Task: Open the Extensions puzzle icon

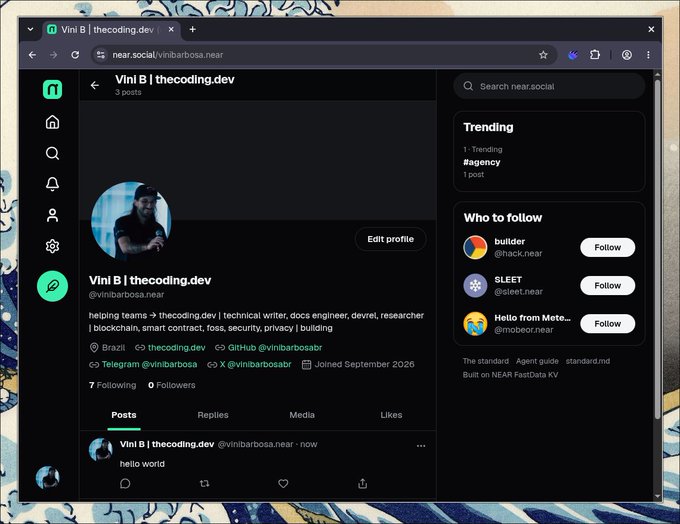Action: point(595,55)
